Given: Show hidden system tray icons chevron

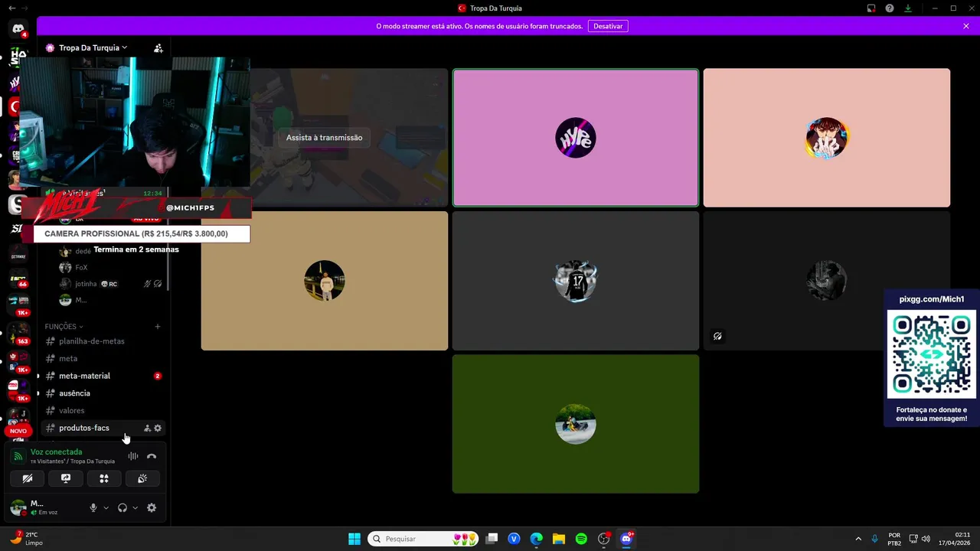Looking at the screenshot, I should point(858,539).
